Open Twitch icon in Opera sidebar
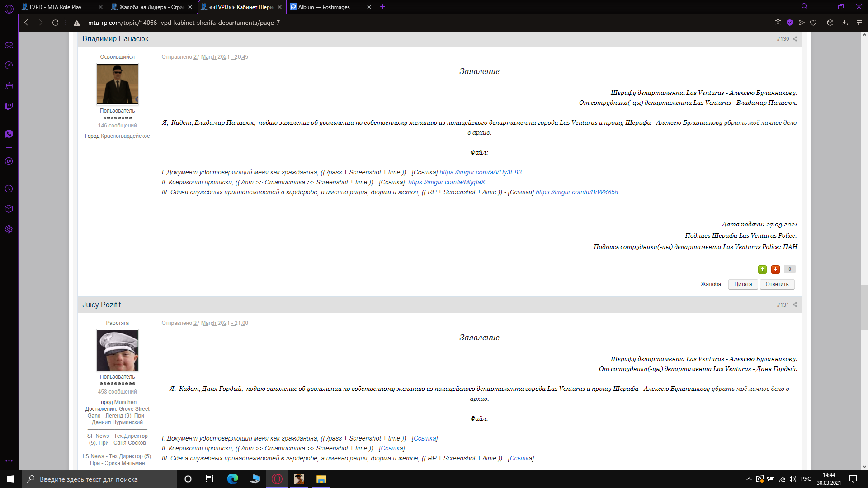This screenshot has height=488, width=868. (9, 106)
